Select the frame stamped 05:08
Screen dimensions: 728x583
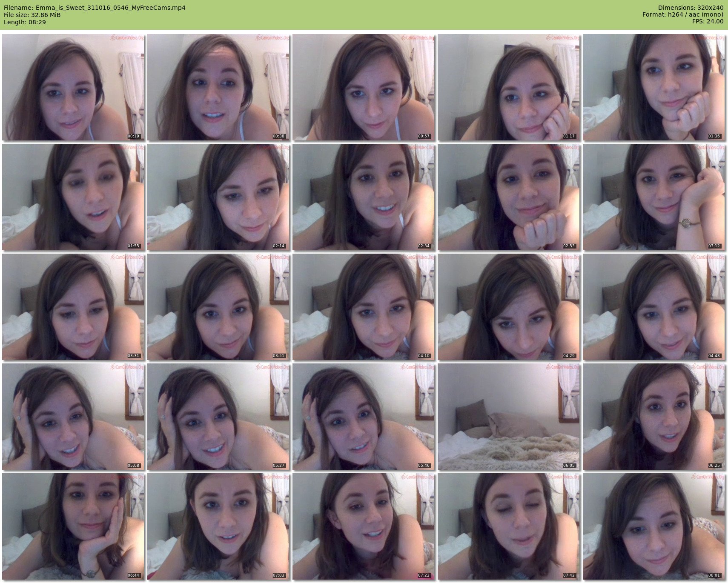point(73,417)
